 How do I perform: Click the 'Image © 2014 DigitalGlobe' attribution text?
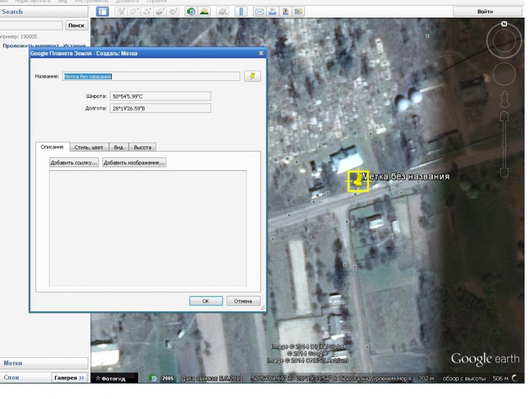tap(307, 346)
